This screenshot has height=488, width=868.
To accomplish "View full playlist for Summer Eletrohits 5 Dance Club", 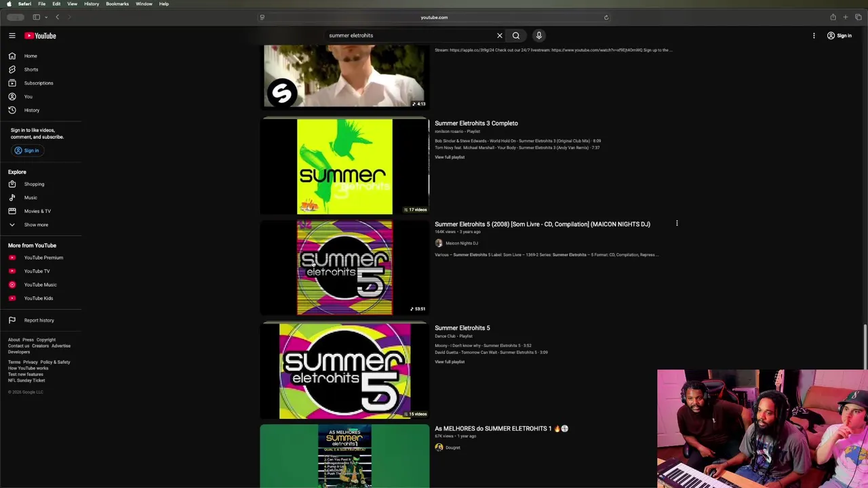I will (x=450, y=362).
